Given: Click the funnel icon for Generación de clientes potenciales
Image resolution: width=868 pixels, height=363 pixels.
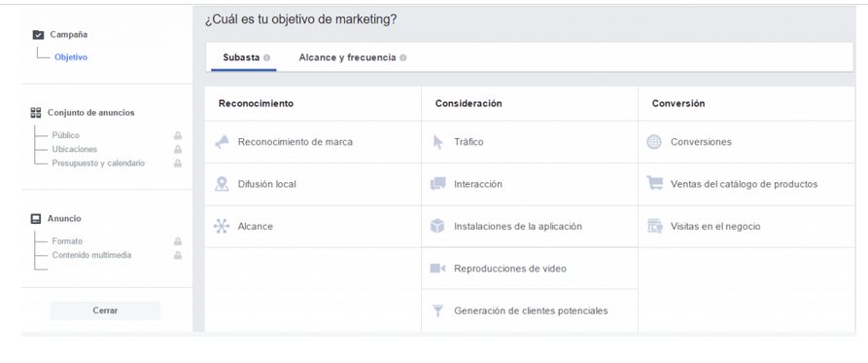Looking at the screenshot, I should pos(437,310).
